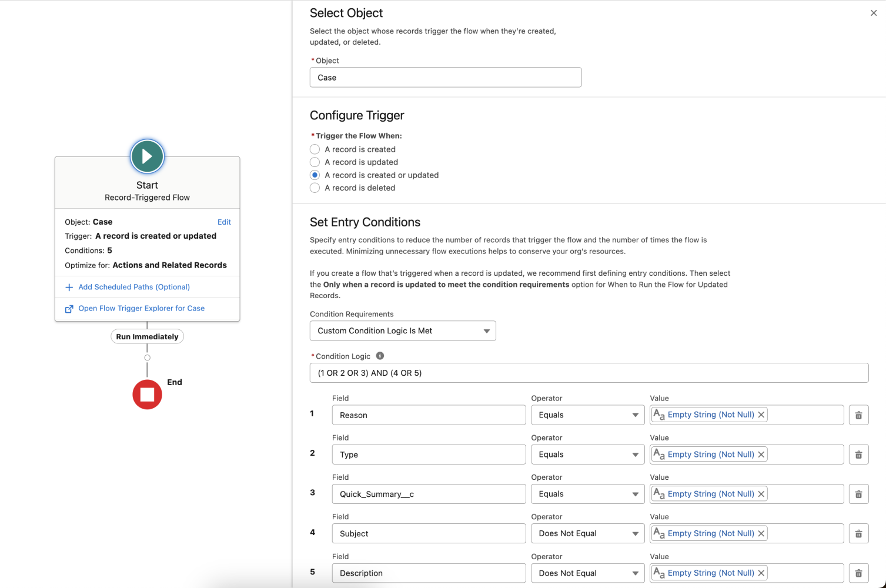
Task: Click the Start node play icon
Action: tap(147, 156)
